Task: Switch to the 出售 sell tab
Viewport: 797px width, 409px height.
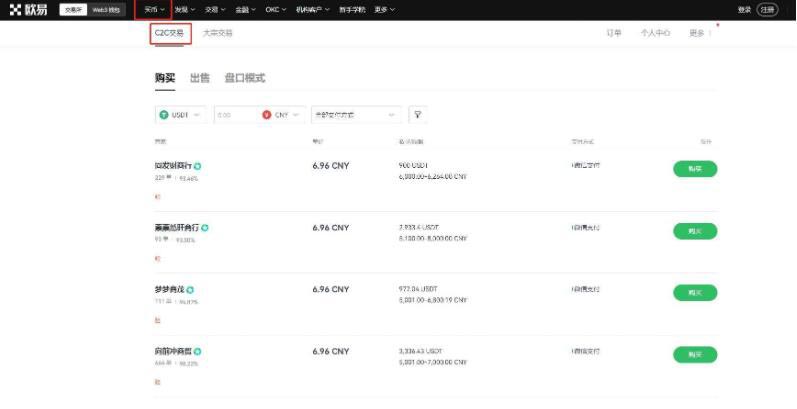Action: coord(199,78)
